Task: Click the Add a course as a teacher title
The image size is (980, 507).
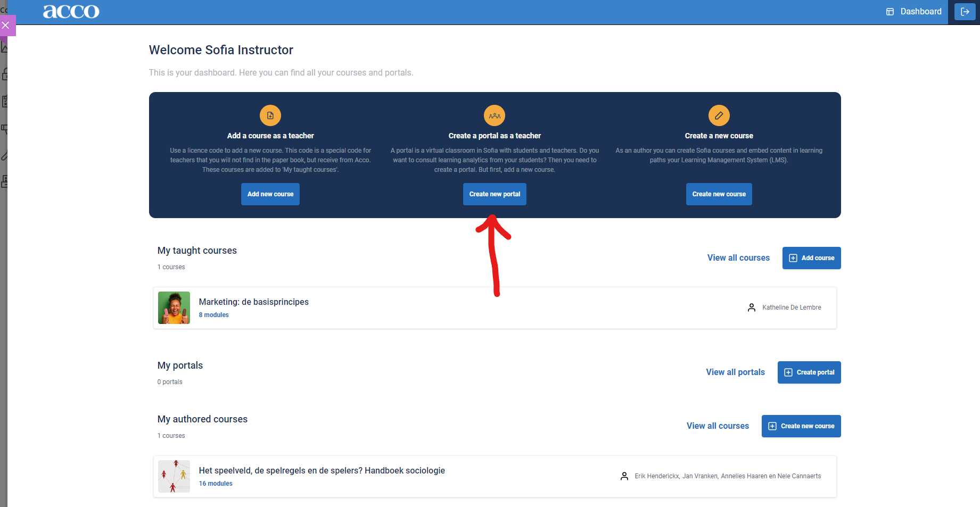Action: pos(270,136)
